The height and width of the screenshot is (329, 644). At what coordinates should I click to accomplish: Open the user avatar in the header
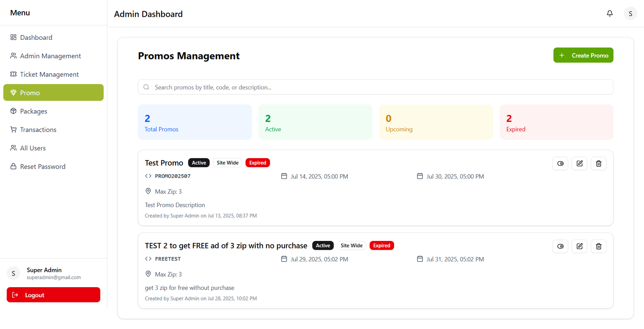[x=630, y=14]
